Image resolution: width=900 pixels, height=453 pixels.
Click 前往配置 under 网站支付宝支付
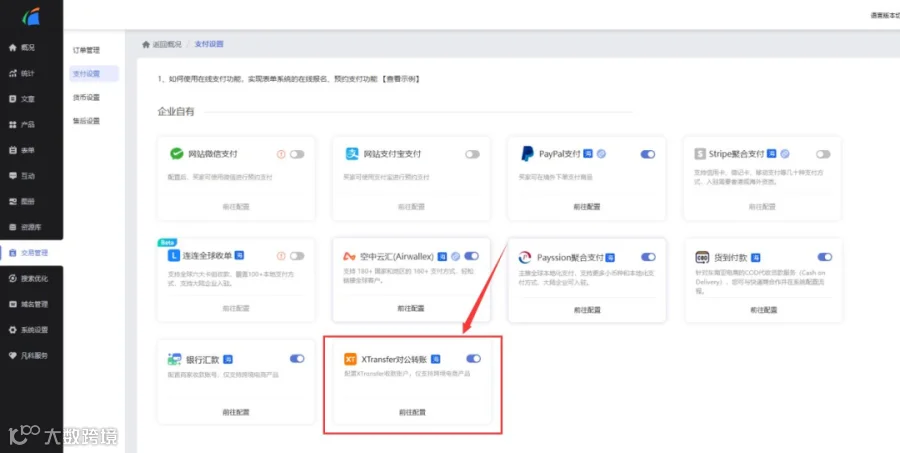coord(412,206)
